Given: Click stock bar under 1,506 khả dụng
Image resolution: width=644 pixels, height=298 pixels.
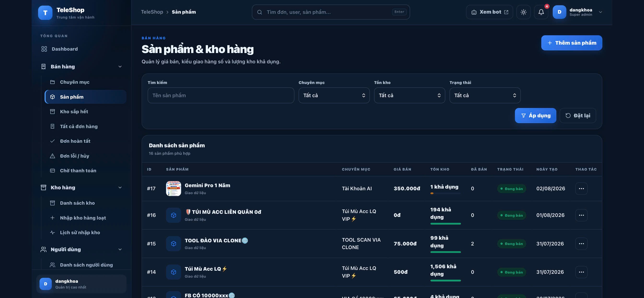Looking at the screenshot, I should (x=445, y=281).
